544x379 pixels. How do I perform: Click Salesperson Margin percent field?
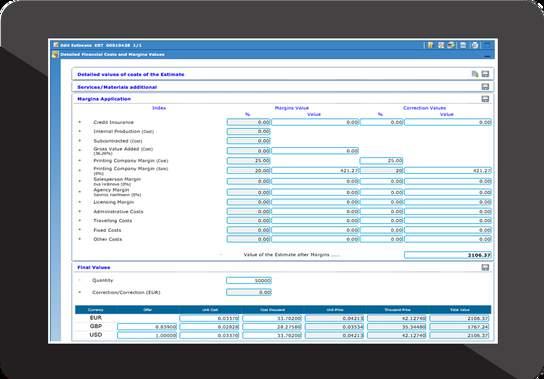click(x=248, y=181)
